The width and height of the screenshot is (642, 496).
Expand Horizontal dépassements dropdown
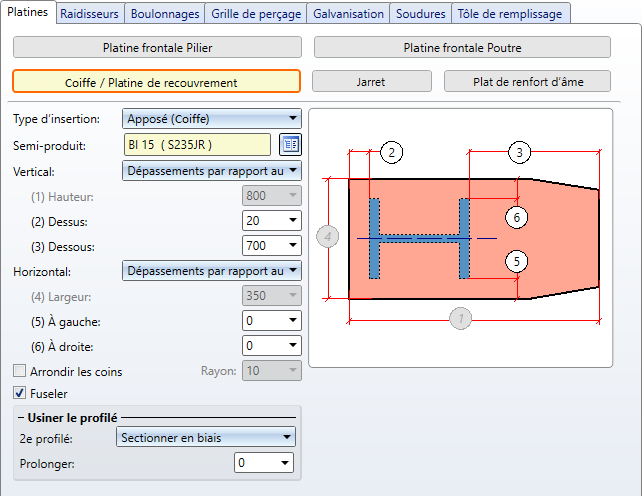click(x=211, y=269)
